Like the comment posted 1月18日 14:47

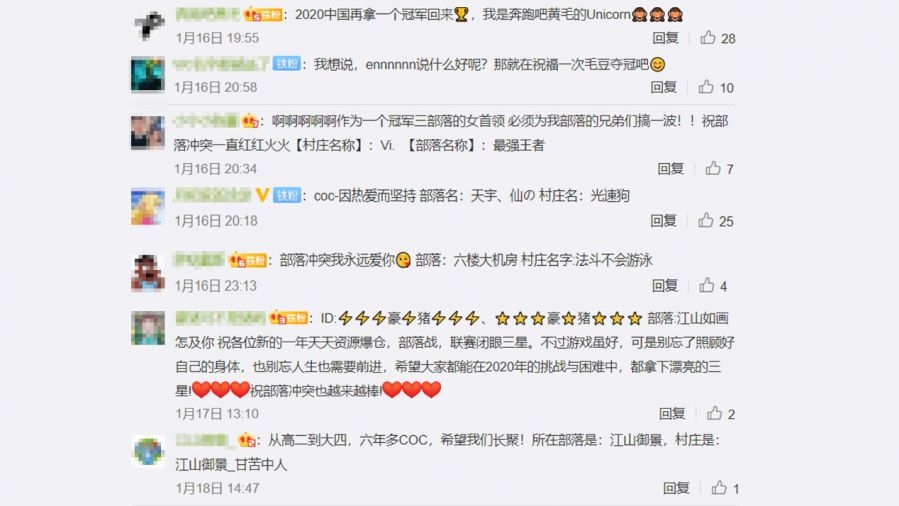click(719, 488)
